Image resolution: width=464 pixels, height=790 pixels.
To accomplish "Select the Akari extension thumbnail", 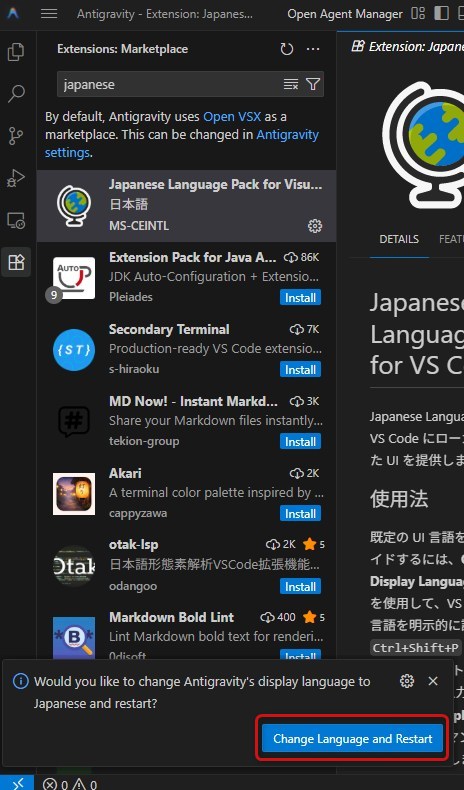I will pyautogui.click(x=74, y=494).
